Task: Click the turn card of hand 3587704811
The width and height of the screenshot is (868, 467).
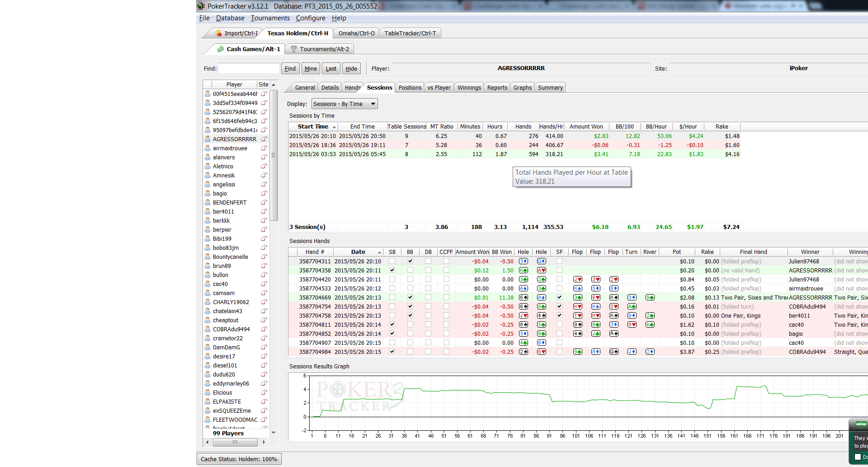Action: pyautogui.click(x=632, y=324)
